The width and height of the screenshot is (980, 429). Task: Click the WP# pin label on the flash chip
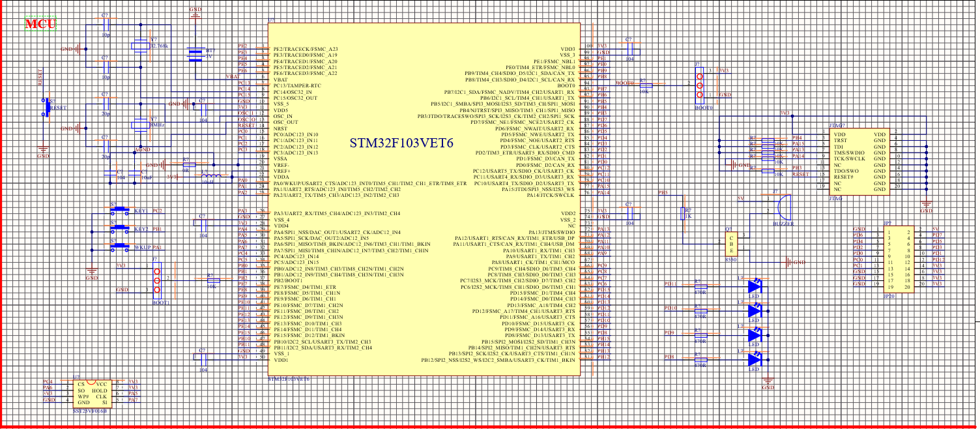[83, 396]
